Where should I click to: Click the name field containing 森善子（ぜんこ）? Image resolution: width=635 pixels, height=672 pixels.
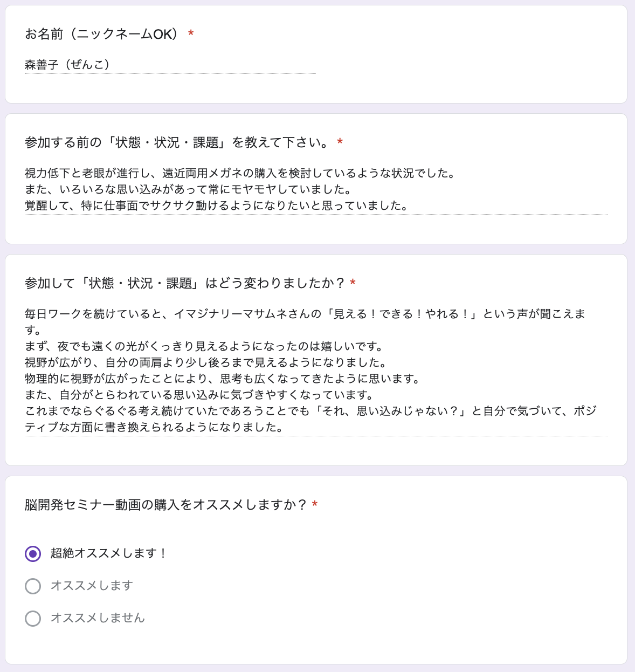pos(170,65)
